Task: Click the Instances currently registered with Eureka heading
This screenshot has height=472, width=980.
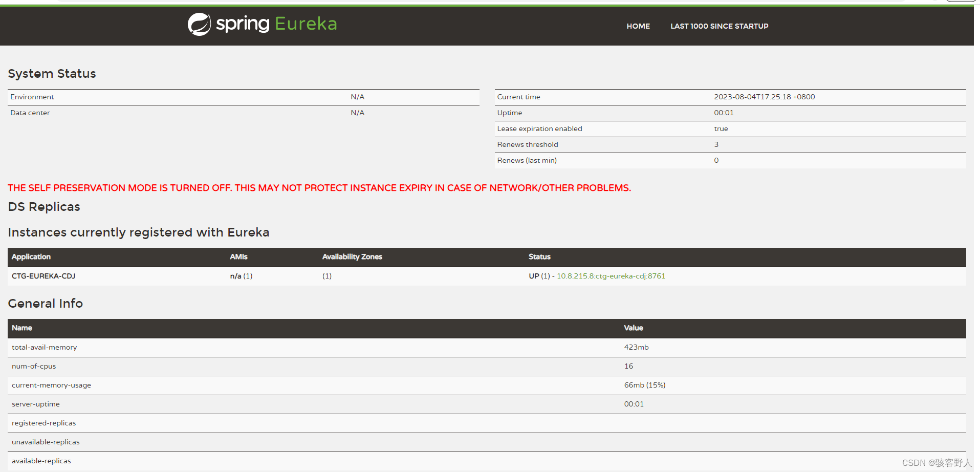Action: [139, 232]
